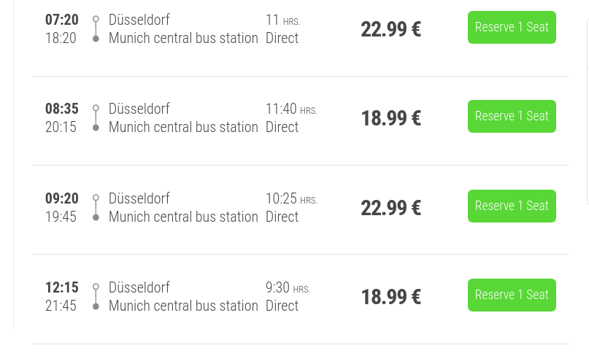Reserve 1 seat on the 07:20 bus
The height and width of the screenshot is (364, 589).
(512, 28)
